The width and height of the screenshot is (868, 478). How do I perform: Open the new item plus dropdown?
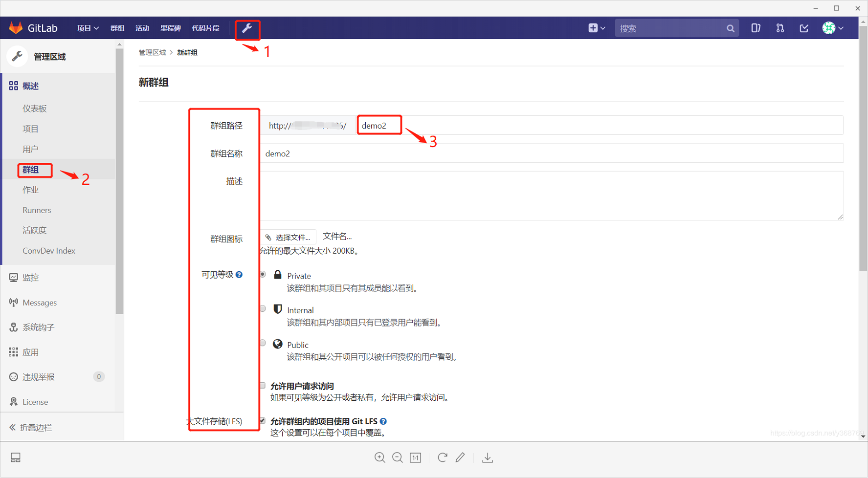tap(596, 28)
